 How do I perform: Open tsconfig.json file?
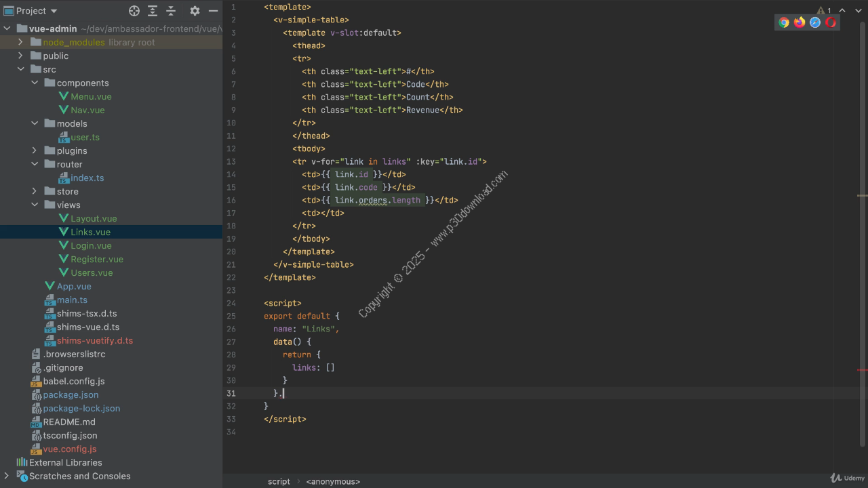70,435
